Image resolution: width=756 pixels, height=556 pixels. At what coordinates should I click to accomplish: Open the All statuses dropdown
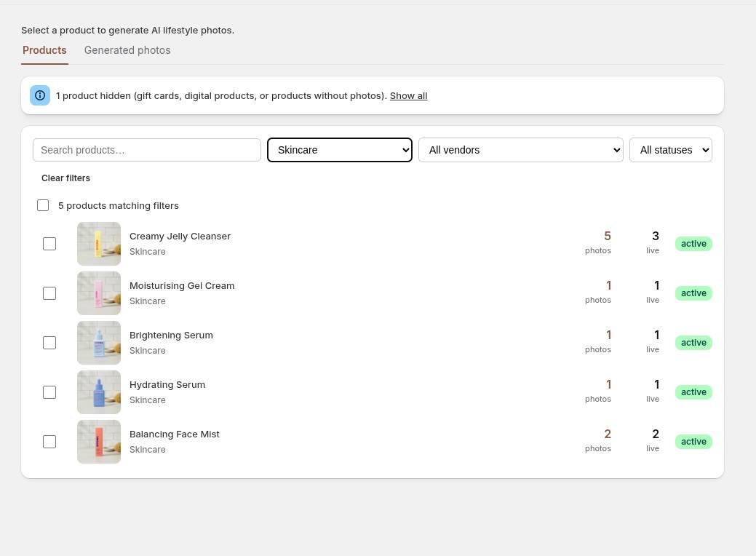671,150
